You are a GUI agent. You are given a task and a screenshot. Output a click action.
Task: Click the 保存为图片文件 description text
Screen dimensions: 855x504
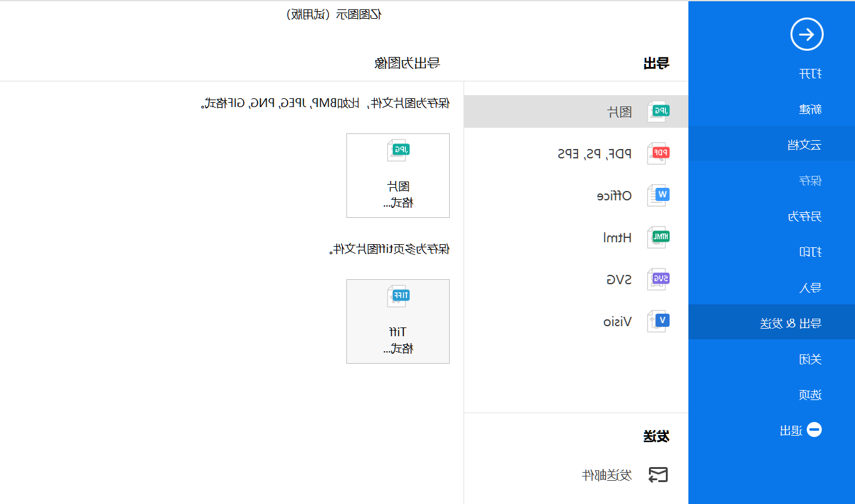click(325, 103)
